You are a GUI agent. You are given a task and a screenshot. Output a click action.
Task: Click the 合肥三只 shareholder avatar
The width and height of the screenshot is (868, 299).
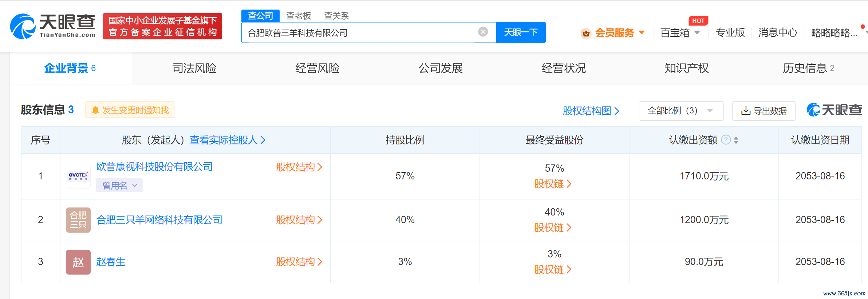click(x=78, y=220)
